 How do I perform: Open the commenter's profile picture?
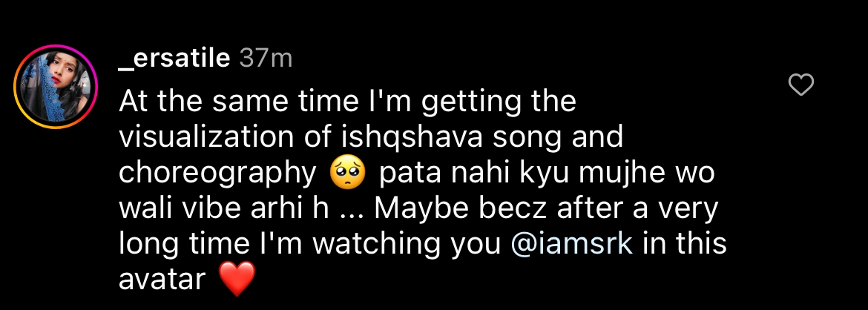pyautogui.click(x=56, y=86)
